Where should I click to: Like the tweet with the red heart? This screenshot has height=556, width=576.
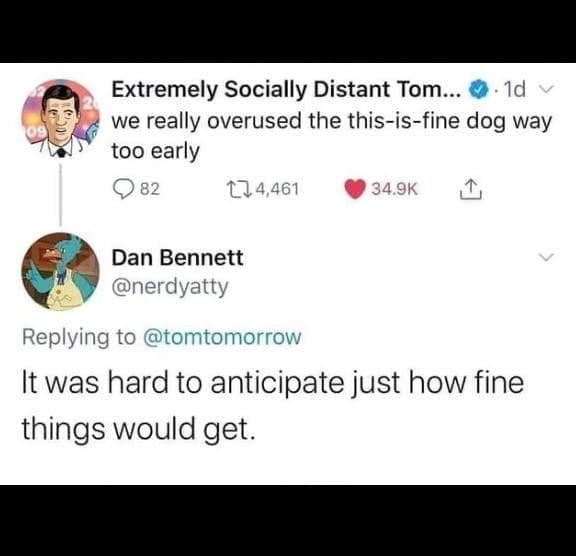354,189
